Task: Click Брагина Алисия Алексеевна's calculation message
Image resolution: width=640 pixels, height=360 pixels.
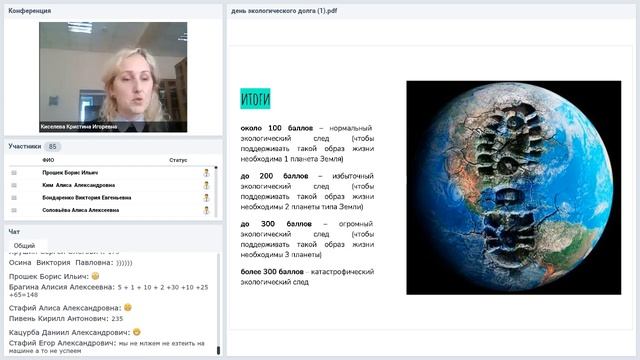Action: click(109, 291)
